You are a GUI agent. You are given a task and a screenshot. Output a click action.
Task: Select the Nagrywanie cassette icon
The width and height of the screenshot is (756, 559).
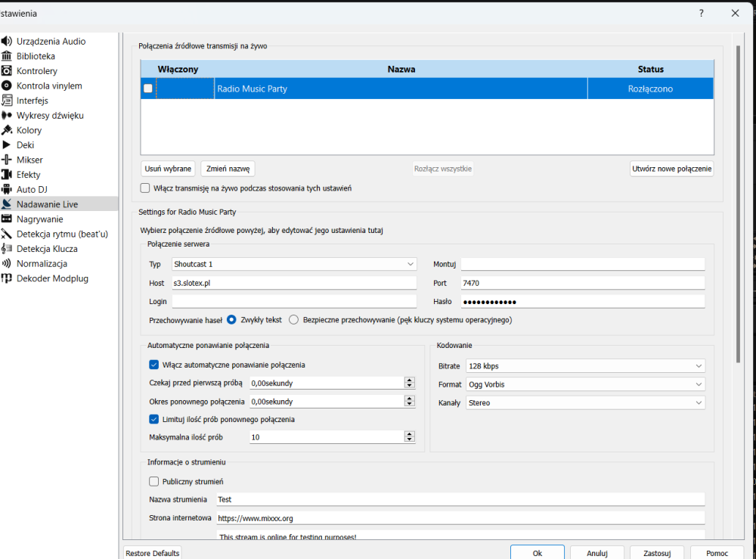(6, 219)
